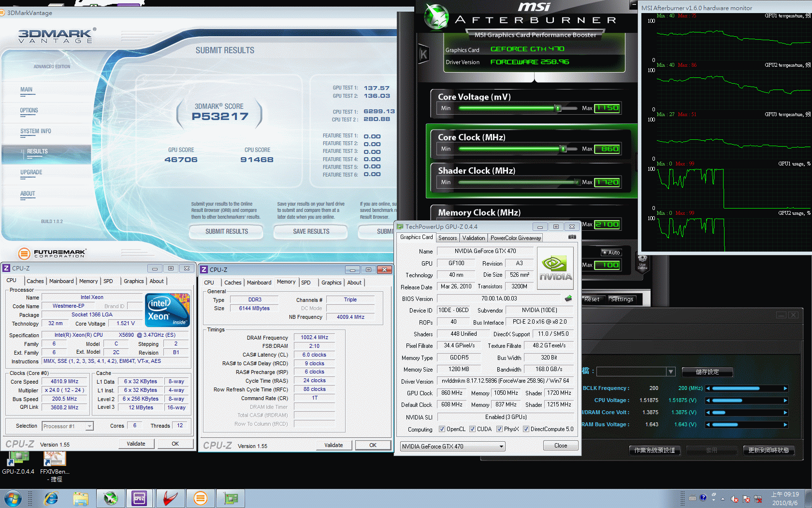The image size is (812, 508).
Task: Launch Internet Explorer from the taskbar
Action: (51, 498)
